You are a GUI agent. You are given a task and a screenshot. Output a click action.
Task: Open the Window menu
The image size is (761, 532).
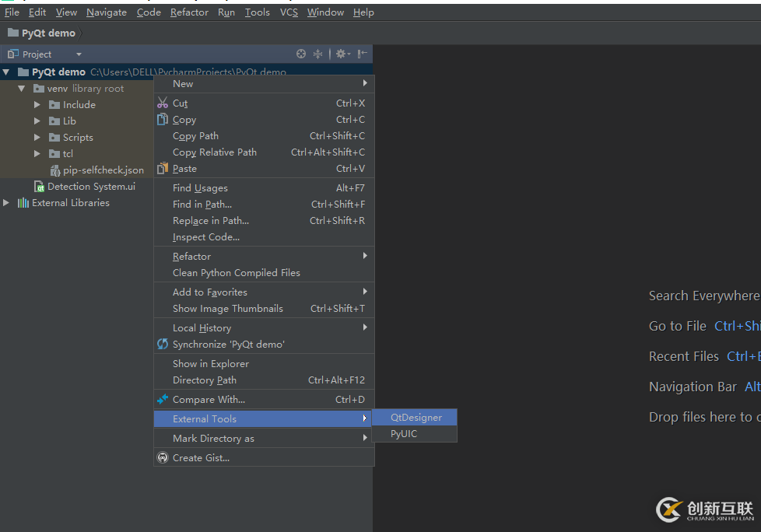point(325,12)
